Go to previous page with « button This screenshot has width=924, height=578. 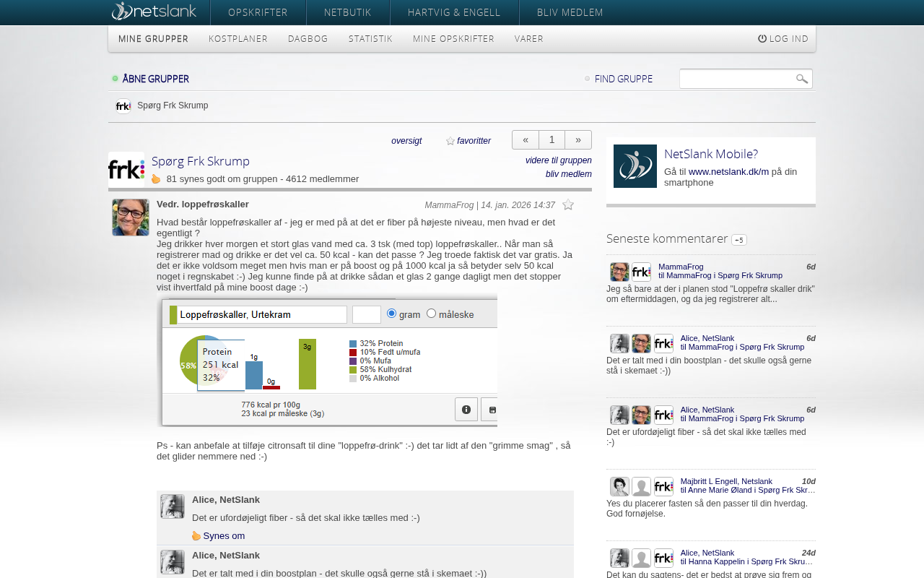[526, 139]
